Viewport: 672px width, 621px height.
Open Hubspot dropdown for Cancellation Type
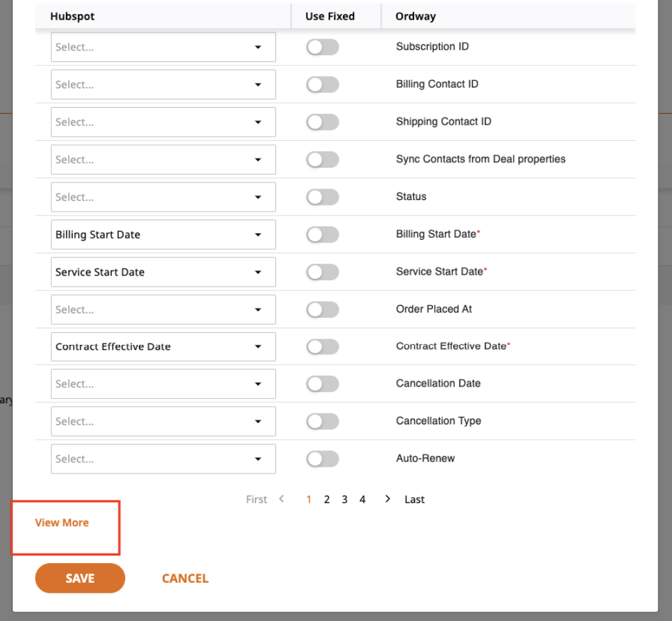pyautogui.click(x=163, y=421)
